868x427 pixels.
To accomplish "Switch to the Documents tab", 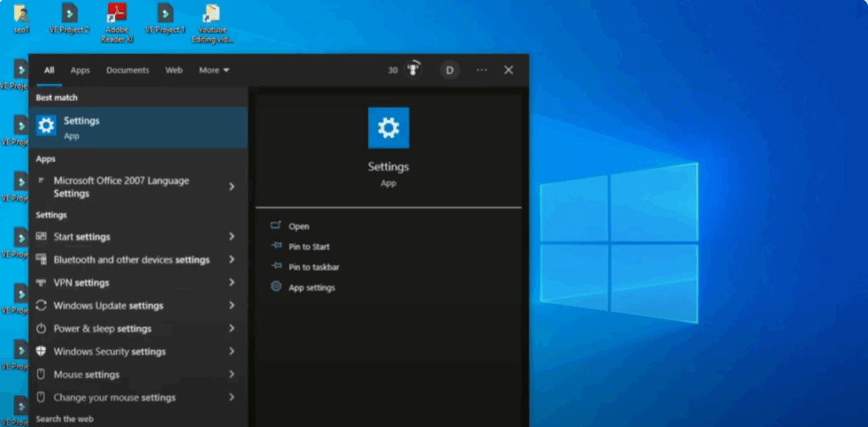I will (127, 70).
